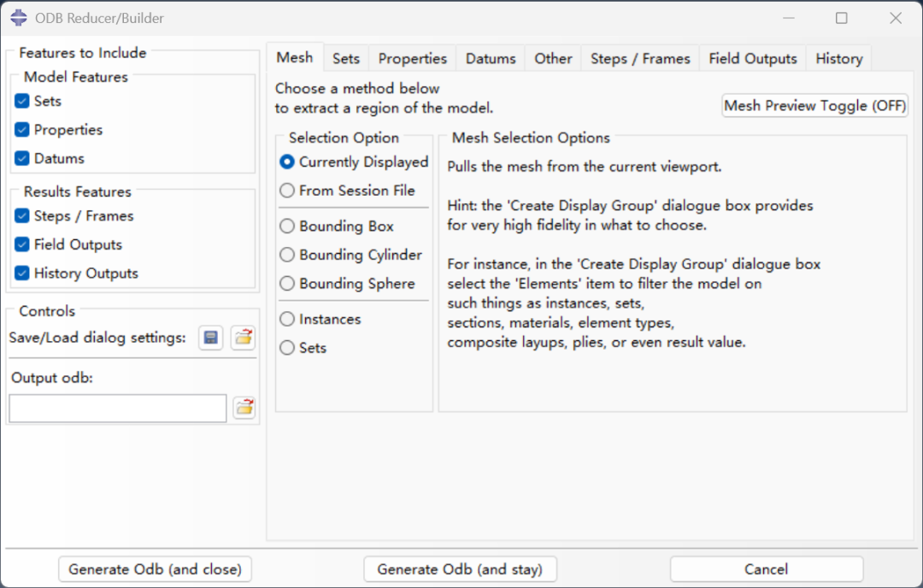Browse for the output odb file
The width and height of the screenshot is (923, 588).
[244, 409]
